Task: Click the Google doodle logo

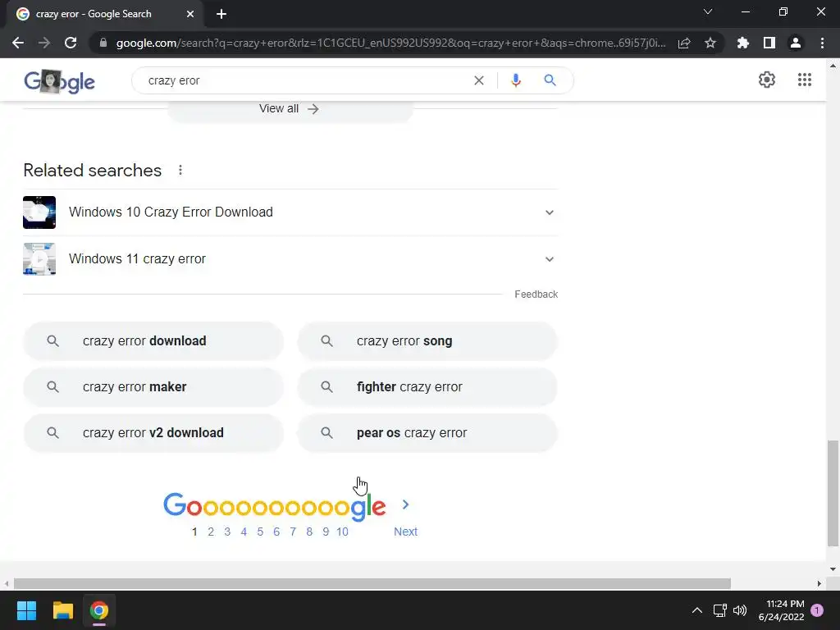Action: pos(59,81)
